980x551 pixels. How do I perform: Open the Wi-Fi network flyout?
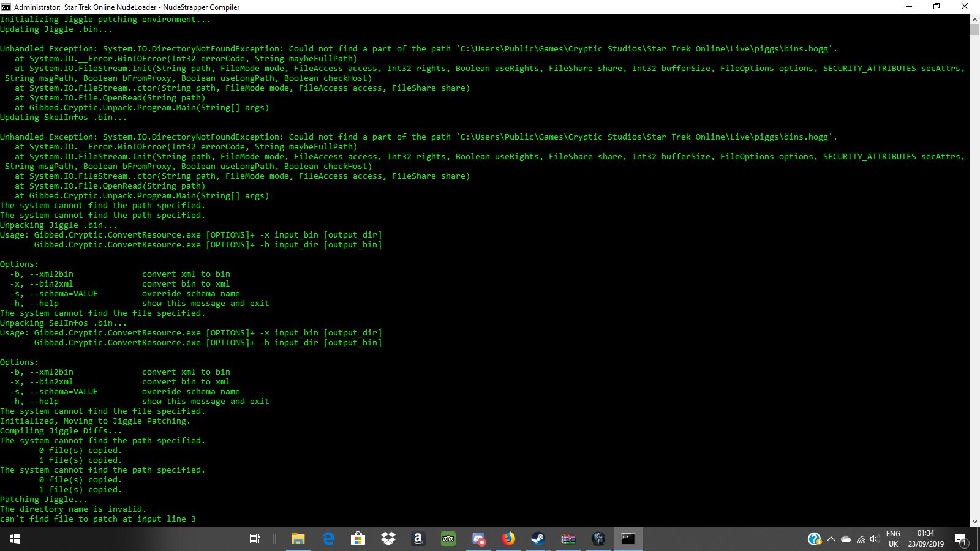click(x=861, y=539)
